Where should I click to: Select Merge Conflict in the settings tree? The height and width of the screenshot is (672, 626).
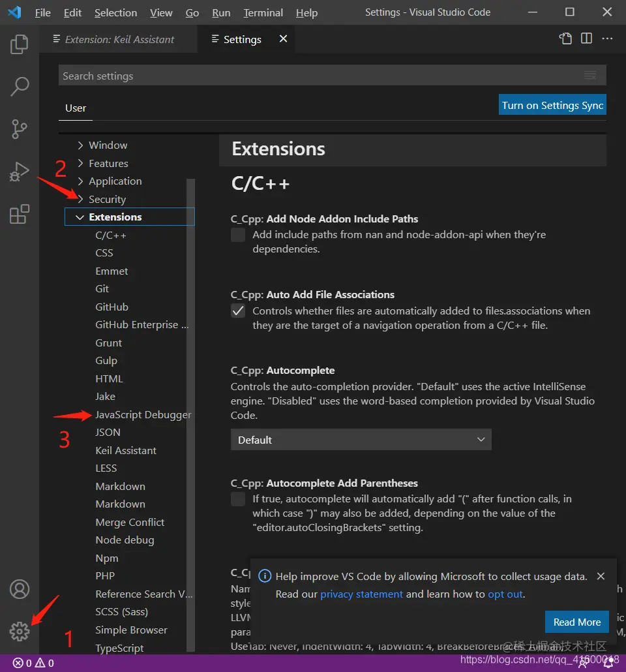(130, 523)
